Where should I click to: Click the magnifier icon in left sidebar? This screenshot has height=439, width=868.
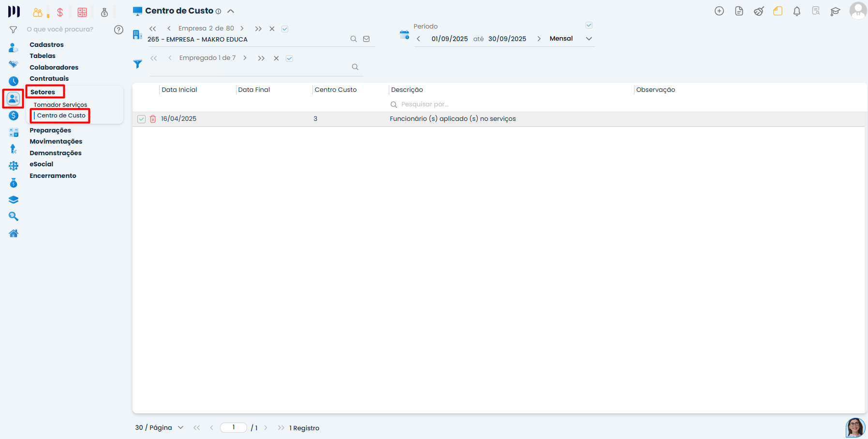tap(14, 217)
